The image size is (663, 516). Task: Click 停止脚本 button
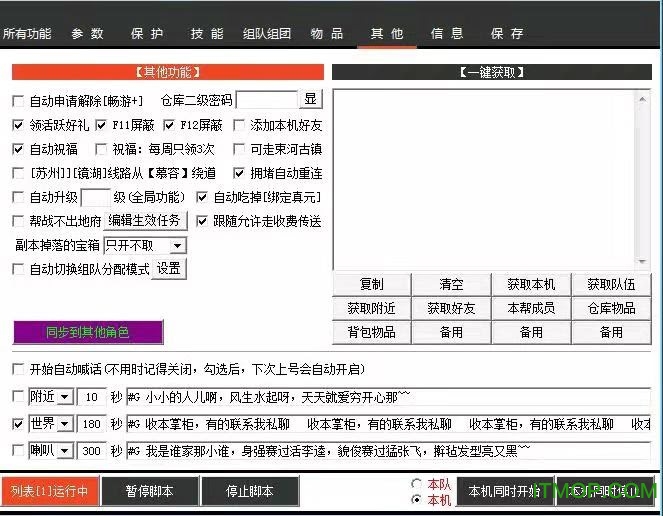coord(250,491)
